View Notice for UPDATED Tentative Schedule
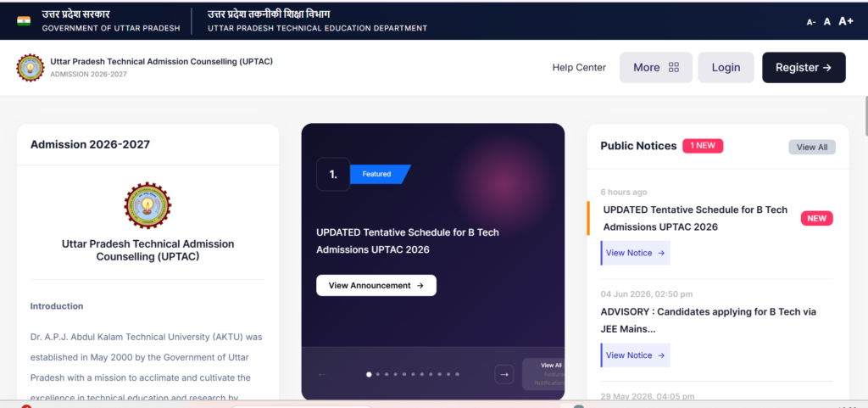Image resolution: width=868 pixels, height=408 pixels. (x=636, y=253)
